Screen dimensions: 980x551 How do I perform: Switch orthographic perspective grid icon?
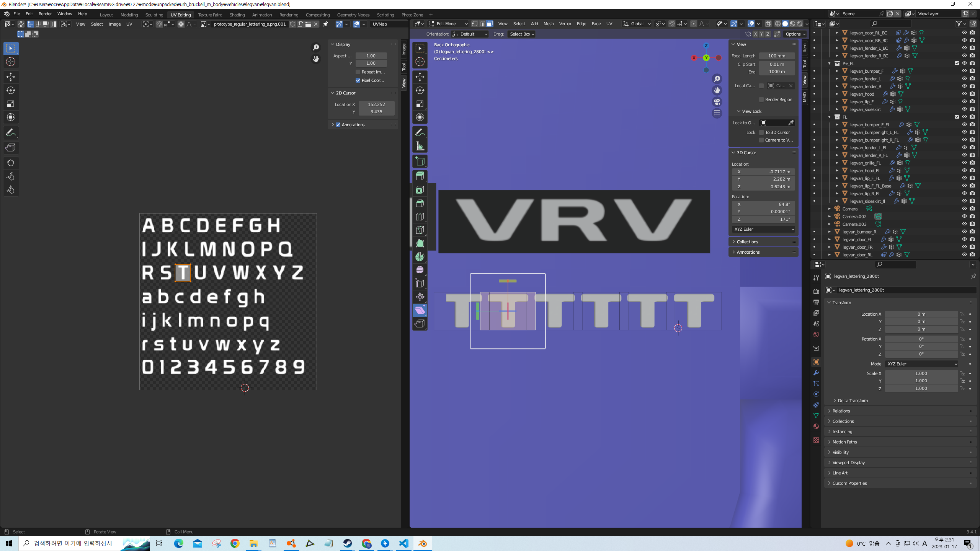(717, 113)
